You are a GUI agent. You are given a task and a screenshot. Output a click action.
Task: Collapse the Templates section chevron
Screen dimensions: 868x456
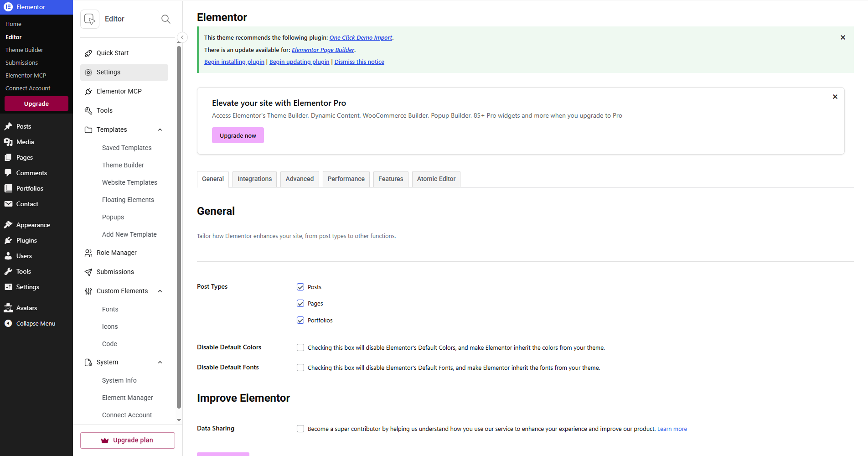pos(160,130)
